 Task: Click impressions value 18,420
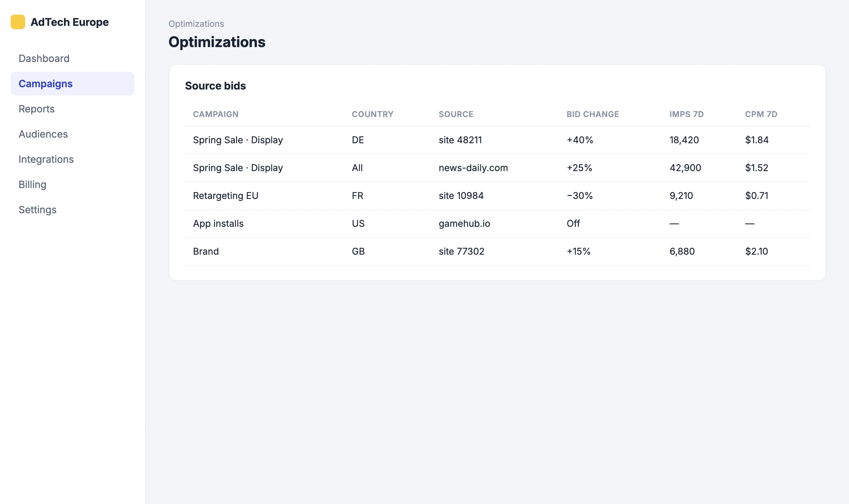coord(684,140)
